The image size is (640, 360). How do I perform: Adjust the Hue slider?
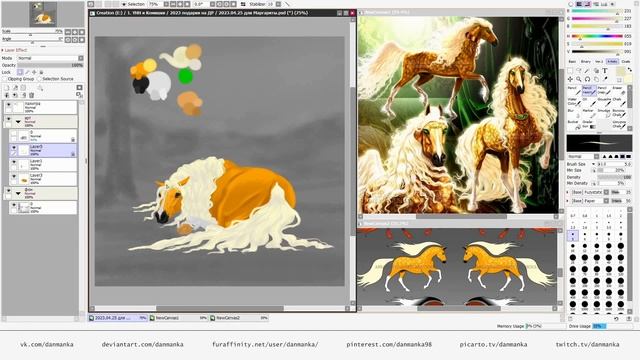pyautogui.click(x=597, y=36)
